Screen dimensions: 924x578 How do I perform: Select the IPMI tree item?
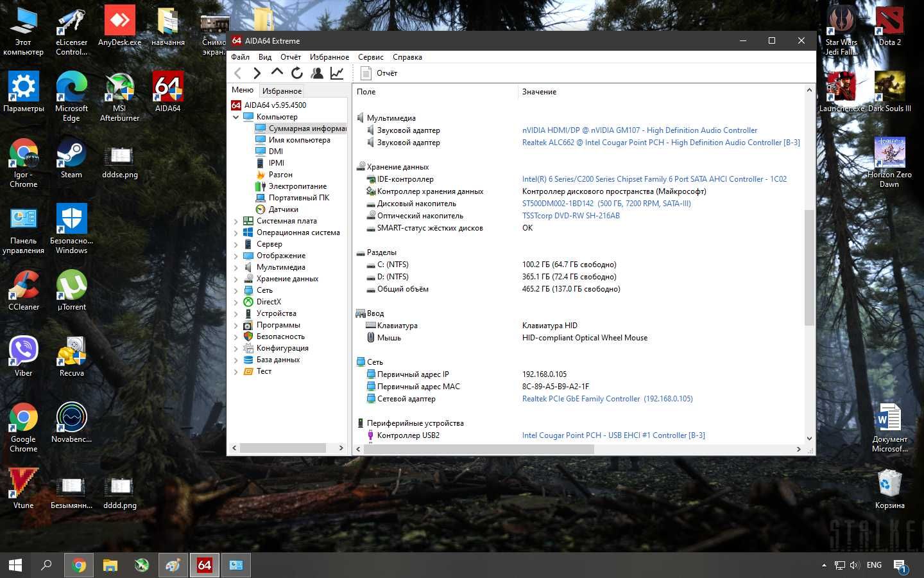(277, 163)
